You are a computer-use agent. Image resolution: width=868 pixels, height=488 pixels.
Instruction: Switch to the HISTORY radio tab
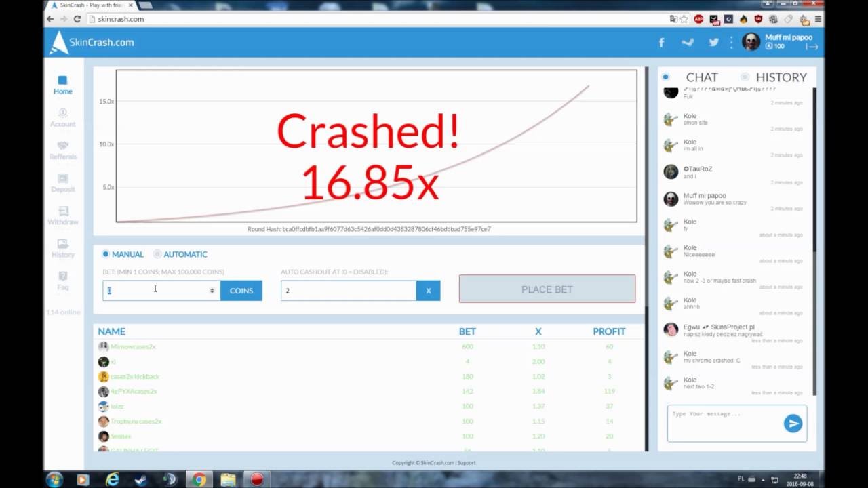(x=745, y=77)
